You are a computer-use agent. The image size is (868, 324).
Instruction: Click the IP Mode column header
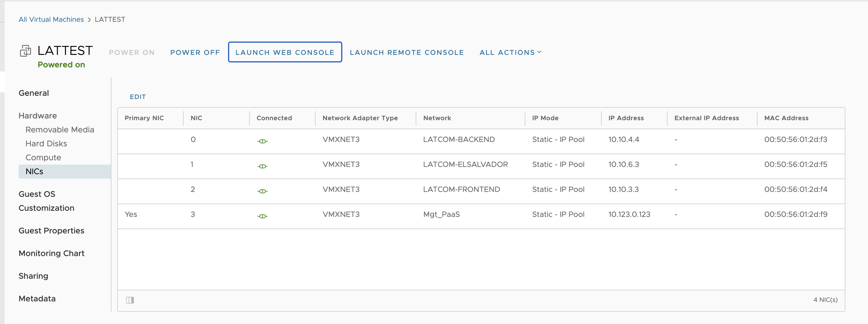545,118
